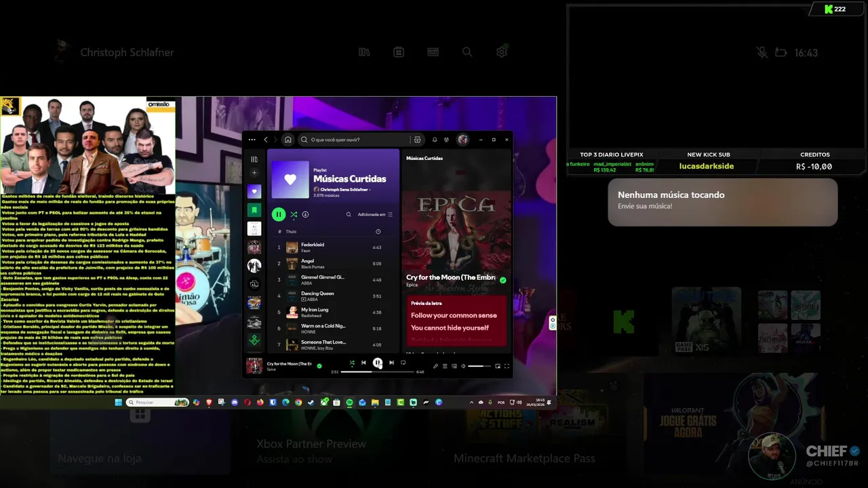Collapse the Your Library sidebar icon
The image size is (868, 488).
click(254, 159)
